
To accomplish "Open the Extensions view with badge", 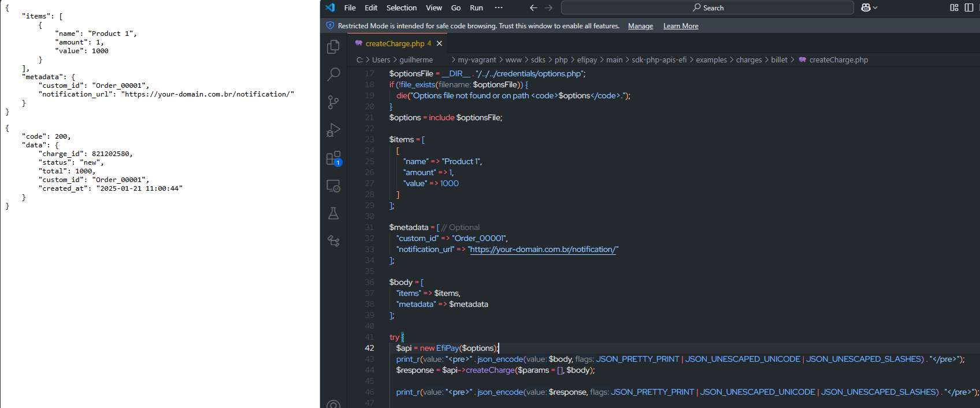I will [x=333, y=158].
